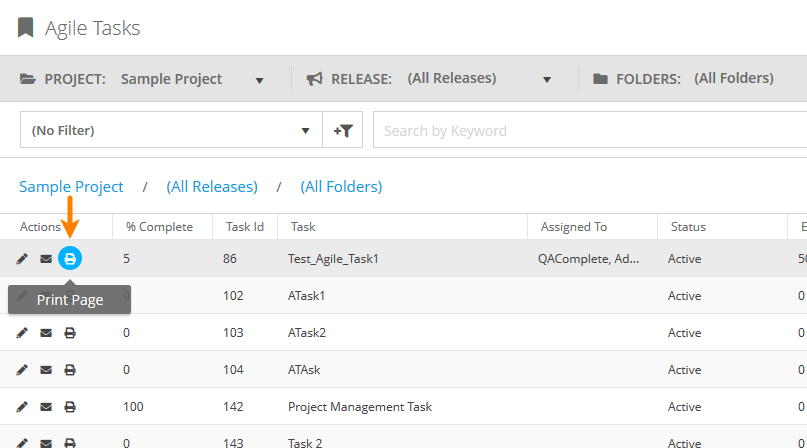Click the print icon for Project Management Task
The image size is (807, 448).
point(70,407)
